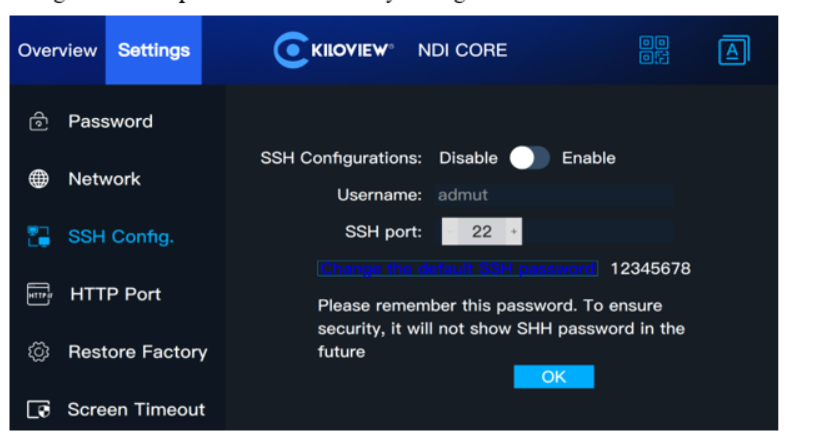
Task: Open Change the default SSH password link
Action: [457, 268]
